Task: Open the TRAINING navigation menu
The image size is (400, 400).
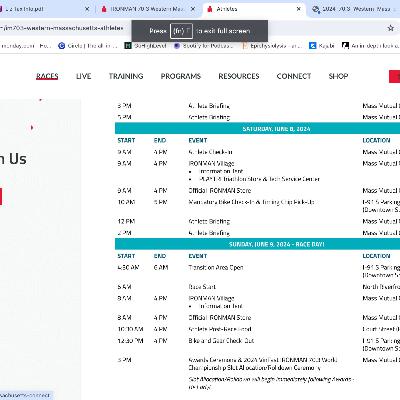Action: (126, 76)
